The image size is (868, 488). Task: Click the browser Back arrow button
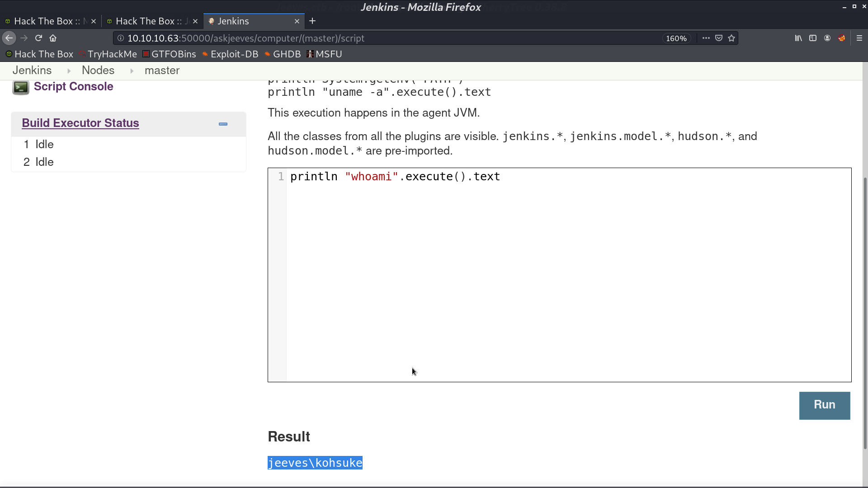click(x=9, y=38)
